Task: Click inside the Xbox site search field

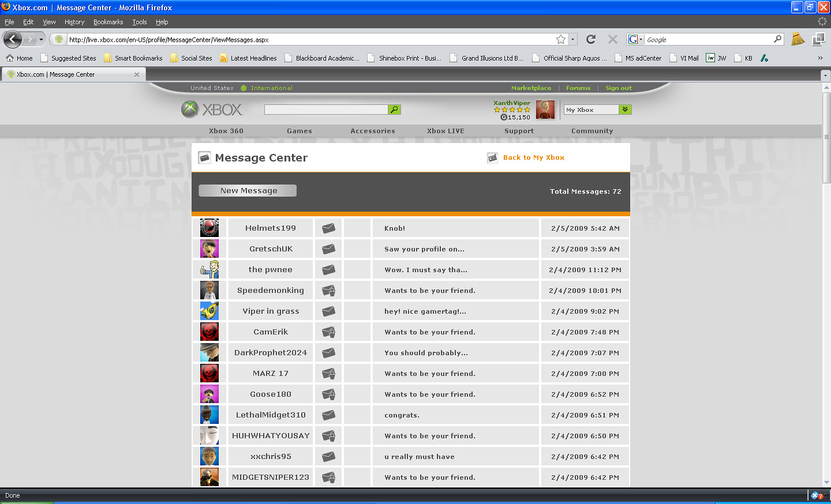Action: point(326,110)
